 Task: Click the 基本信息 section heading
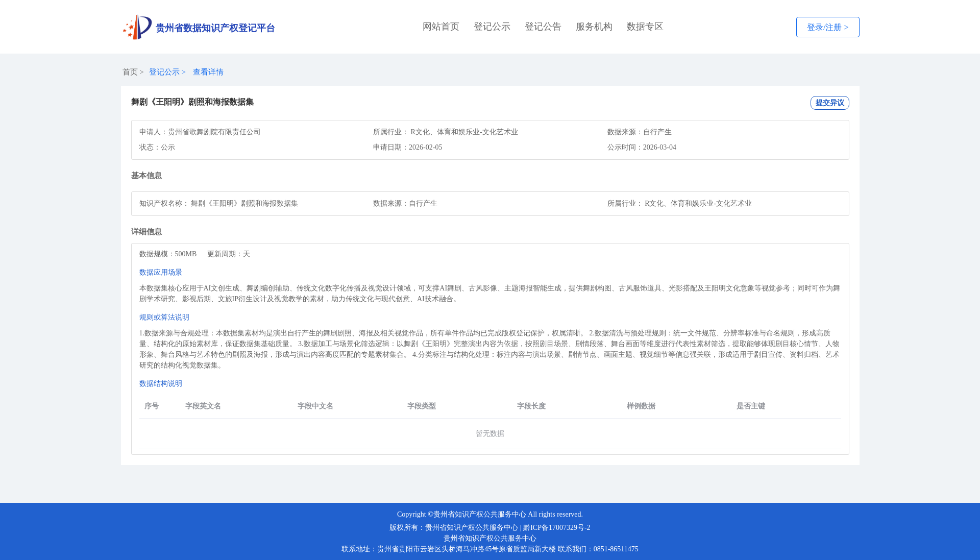(146, 176)
